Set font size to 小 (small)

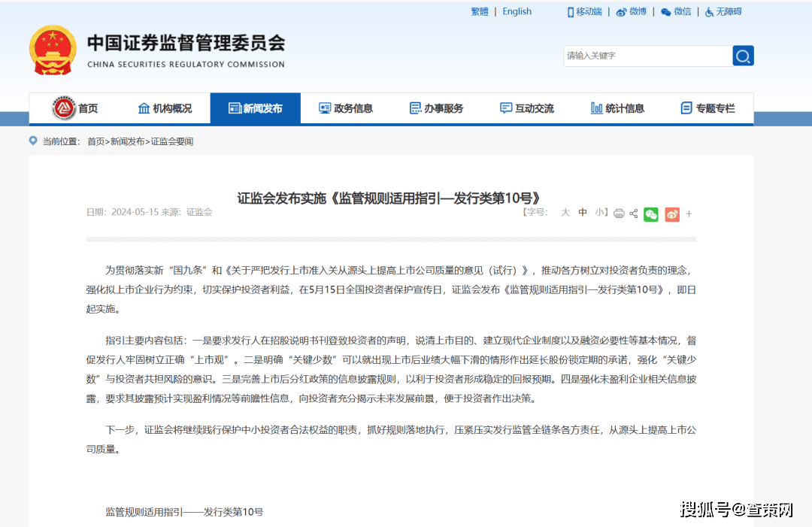coord(600,213)
